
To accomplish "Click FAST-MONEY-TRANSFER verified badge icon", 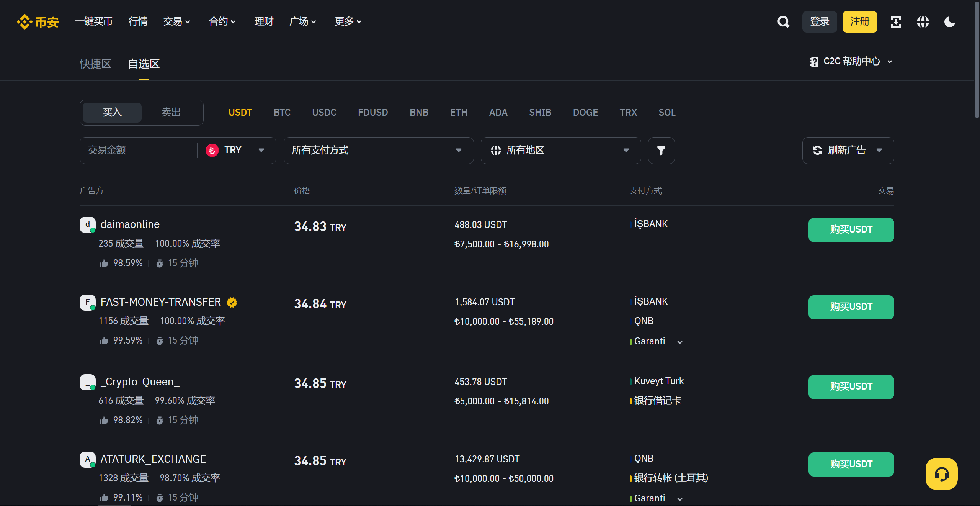I will [232, 303].
